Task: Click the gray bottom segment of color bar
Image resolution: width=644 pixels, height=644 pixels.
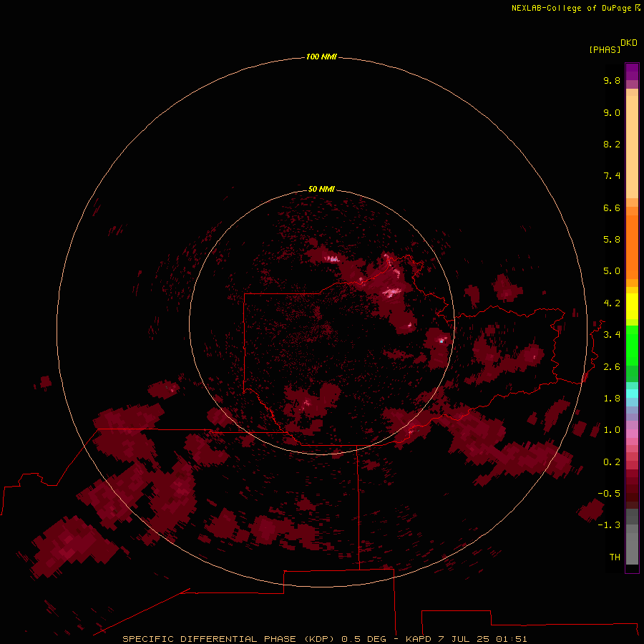Action: coord(632,548)
